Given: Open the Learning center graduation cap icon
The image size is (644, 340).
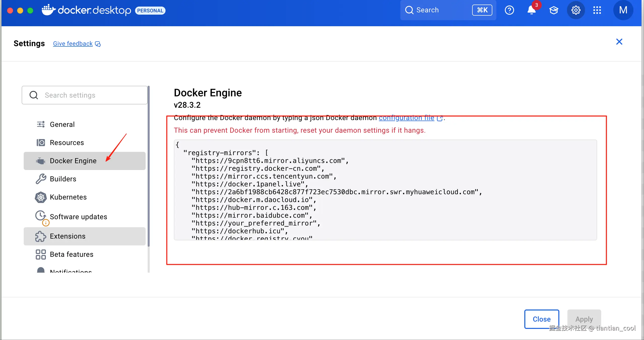Looking at the screenshot, I should [554, 10].
